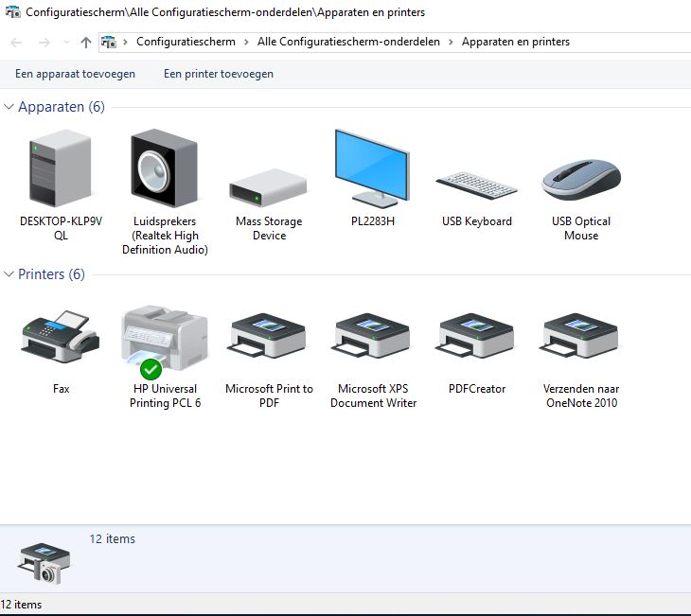Click the window title bar icon

coord(13,12)
